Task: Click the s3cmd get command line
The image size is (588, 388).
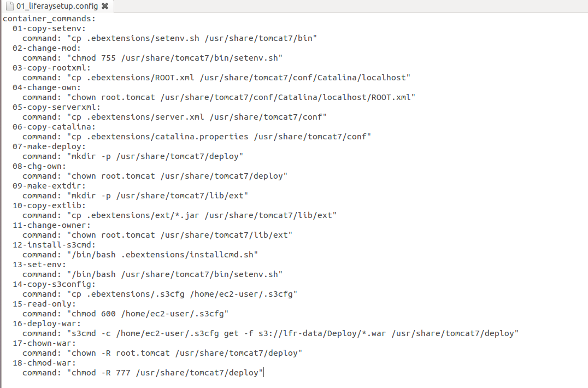Action: tap(271, 333)
